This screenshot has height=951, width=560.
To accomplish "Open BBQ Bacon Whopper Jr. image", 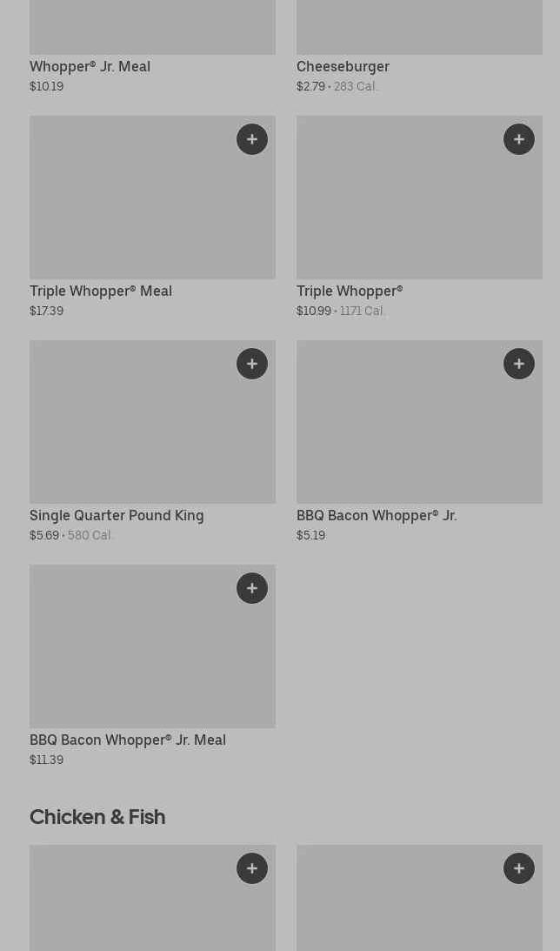I will [x=419, y=421].
